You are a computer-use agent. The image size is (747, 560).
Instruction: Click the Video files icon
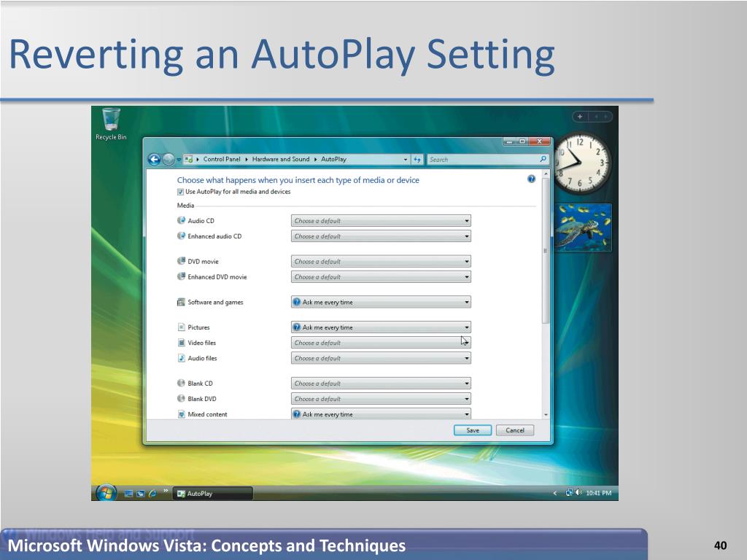point(181,343)
